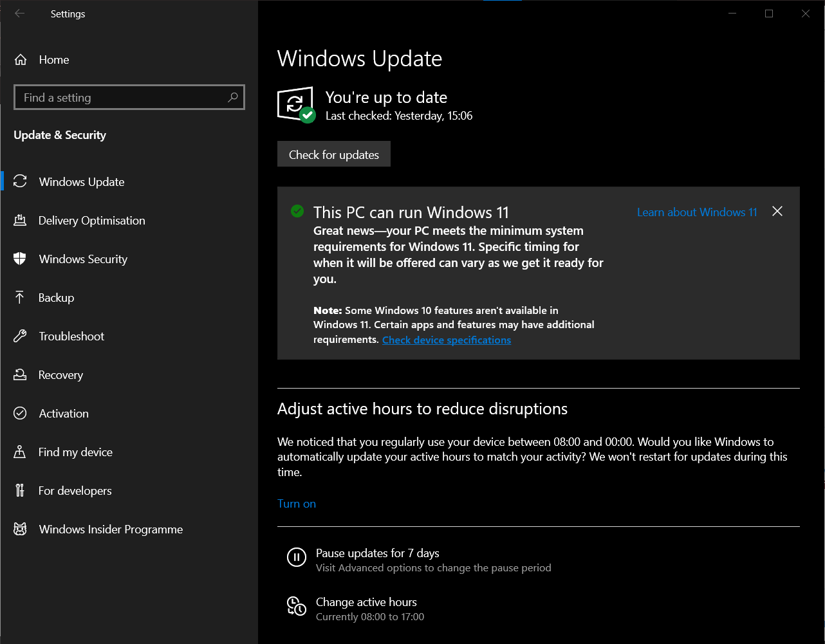Click the Backup upward arrow icon
The height and width of the screenshot is (644, 825).
point(20,297)
